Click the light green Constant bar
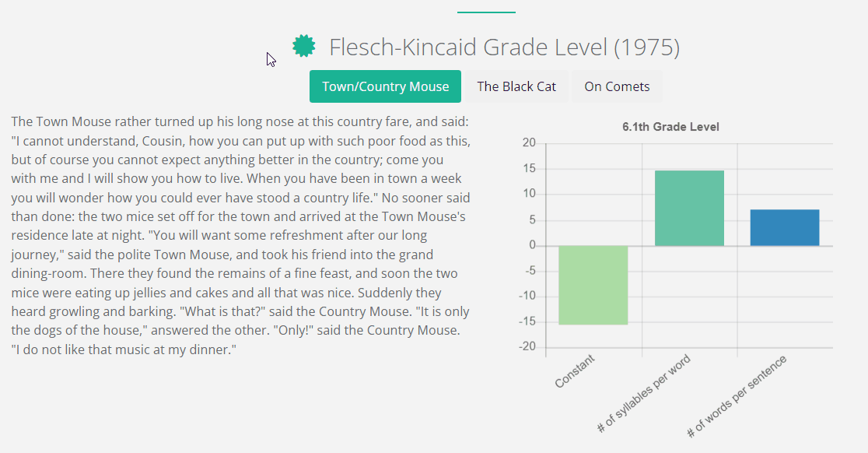The height and width of the screenshot is (453, 868). 593,285
